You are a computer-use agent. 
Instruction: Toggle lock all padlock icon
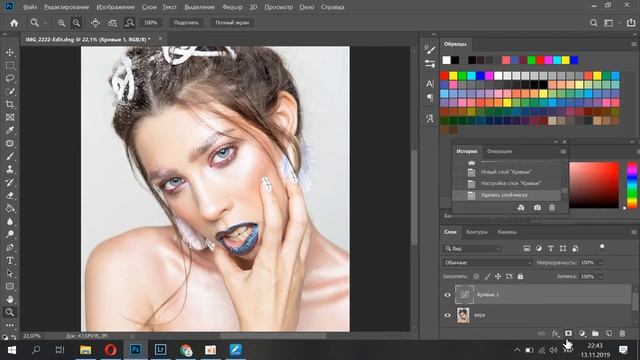pos(520,276)
